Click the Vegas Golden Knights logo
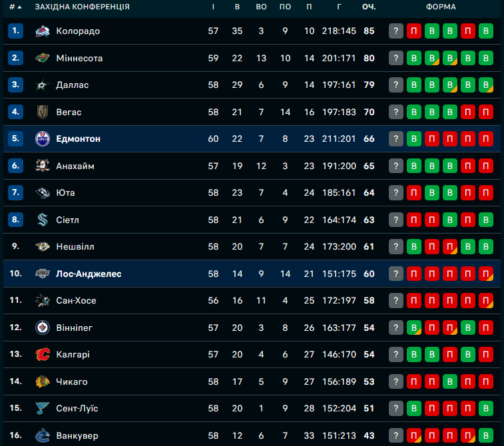Image resolution: width=504 pixels, height=446 pixels. coord(43,112)
